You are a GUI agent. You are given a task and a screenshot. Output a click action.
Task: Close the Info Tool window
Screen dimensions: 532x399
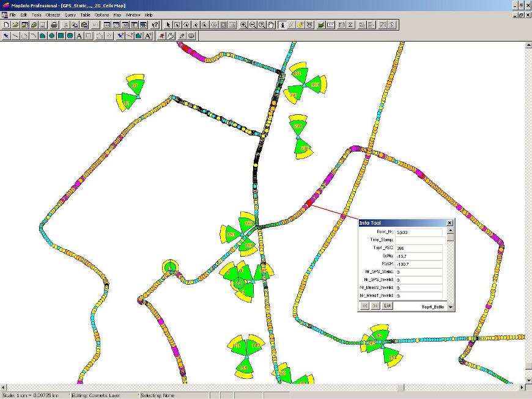tap(450, 223)
